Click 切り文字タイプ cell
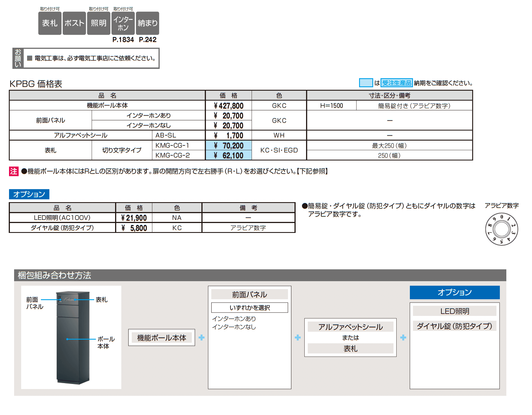 point(122,150)
